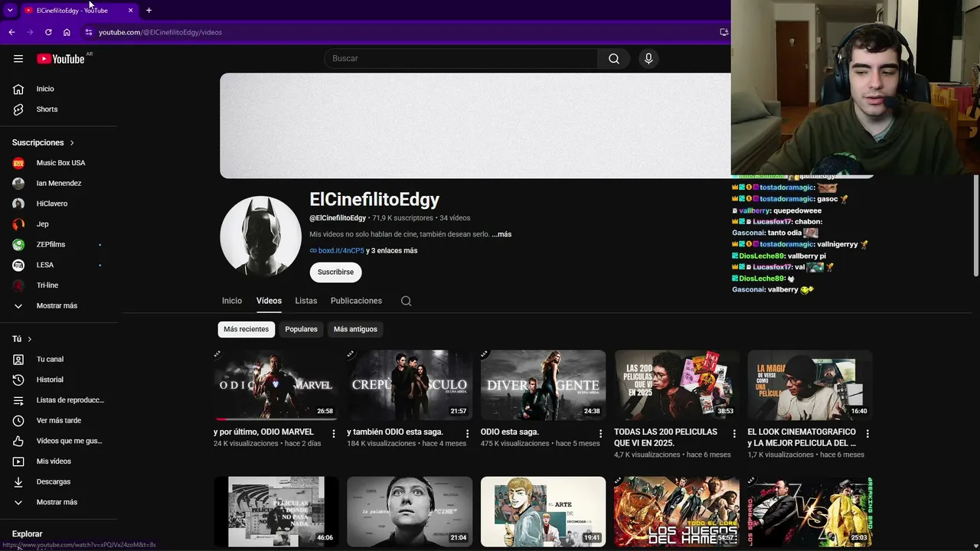980x551 pixels.
Task: Open Ver más tarde in sidebar
Action: pyautogui.click(x=59, y=421)
